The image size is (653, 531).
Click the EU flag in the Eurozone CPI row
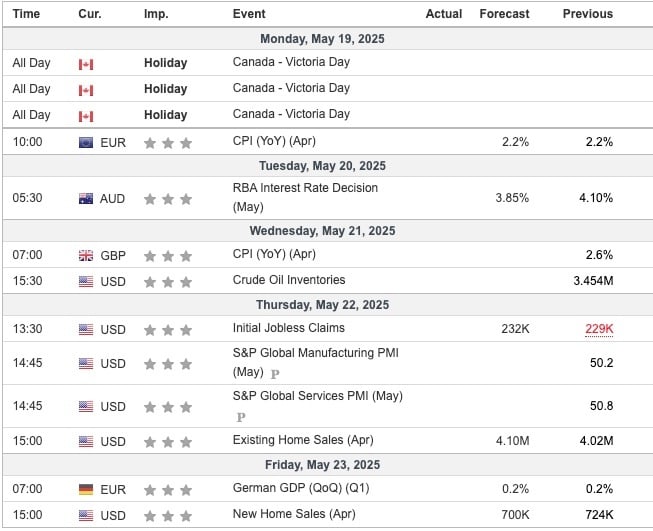(x=86, y=142)
